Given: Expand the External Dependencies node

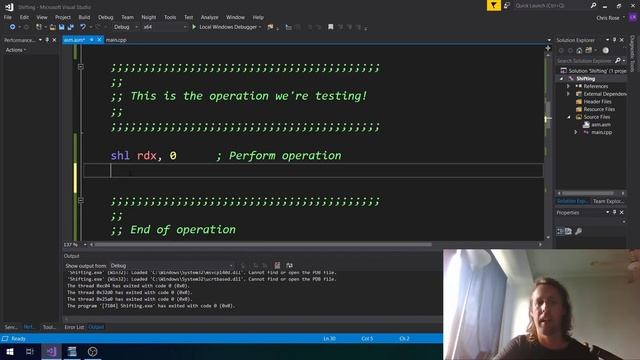Looking at the screenshot, I should [x=568, y=94].
